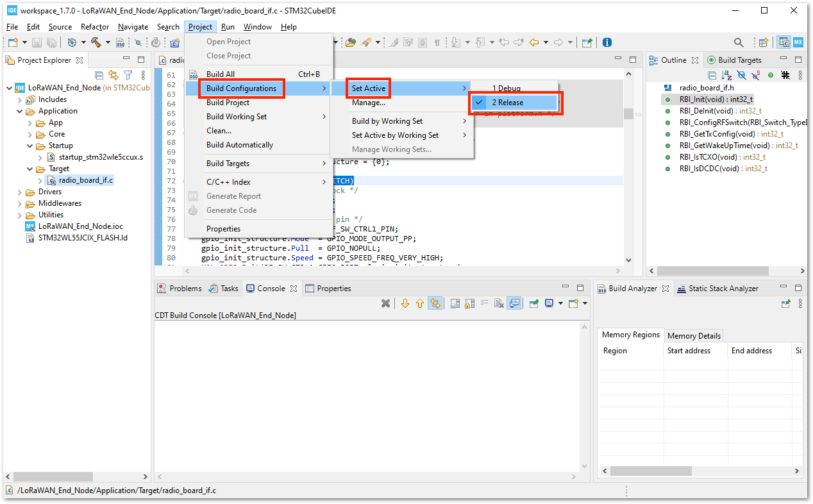
Task: Click the binary 010 toolbar icon
Action: tap(119, 42)
